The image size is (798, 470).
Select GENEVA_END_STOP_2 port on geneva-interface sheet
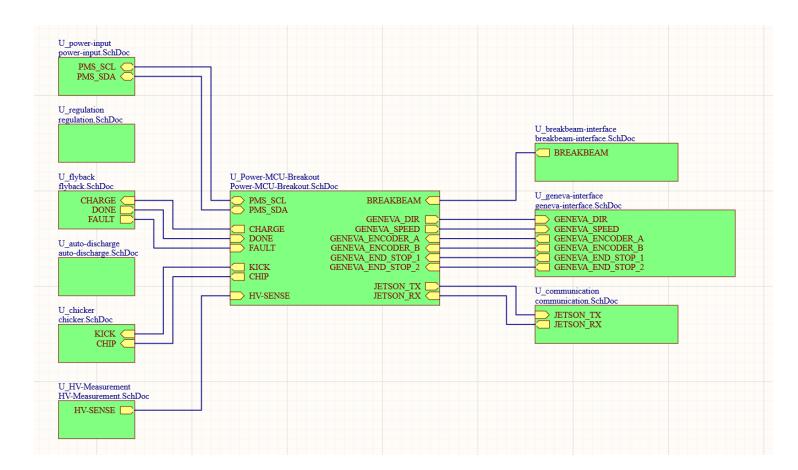(x=543, y=267)
